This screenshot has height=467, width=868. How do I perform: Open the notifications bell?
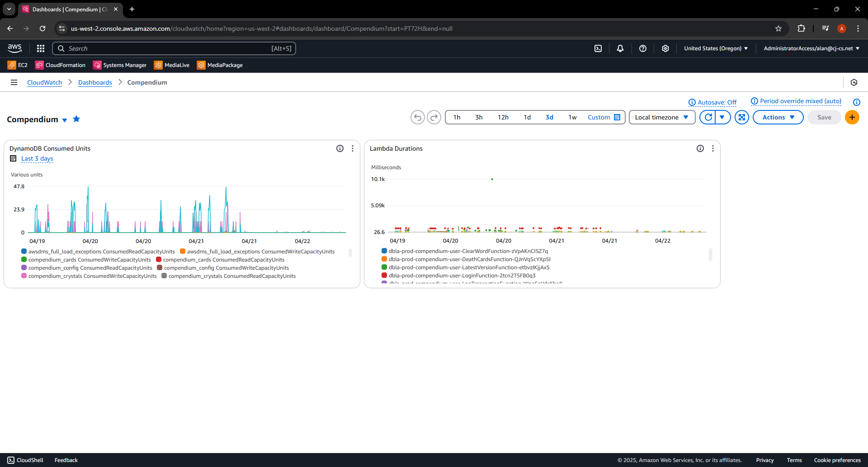pos(620,48)
